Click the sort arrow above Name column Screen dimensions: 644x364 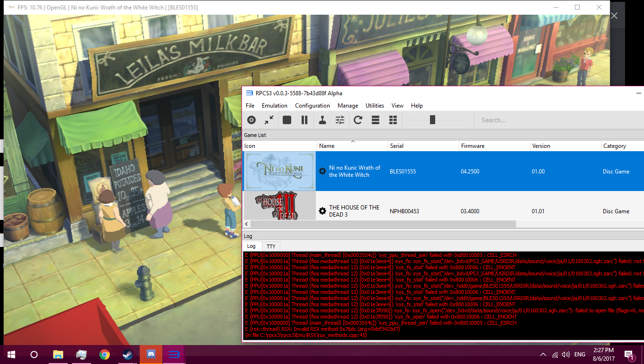(x=353, y=141)
